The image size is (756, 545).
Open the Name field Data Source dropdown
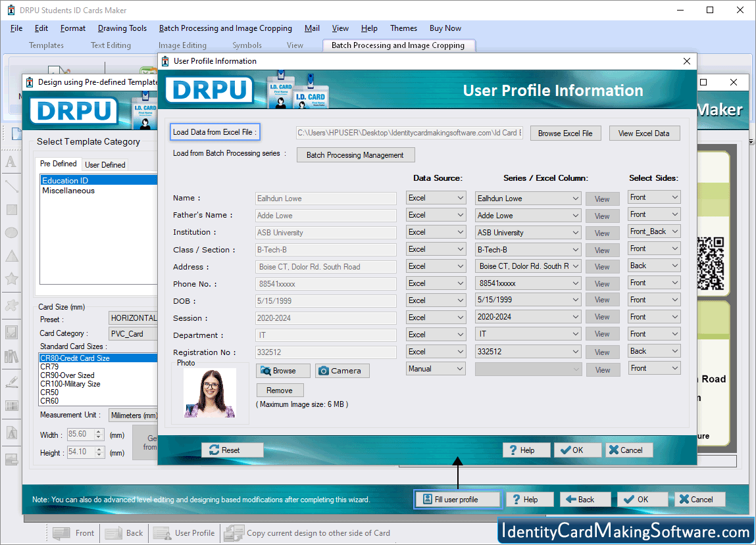tap(436, 197)
